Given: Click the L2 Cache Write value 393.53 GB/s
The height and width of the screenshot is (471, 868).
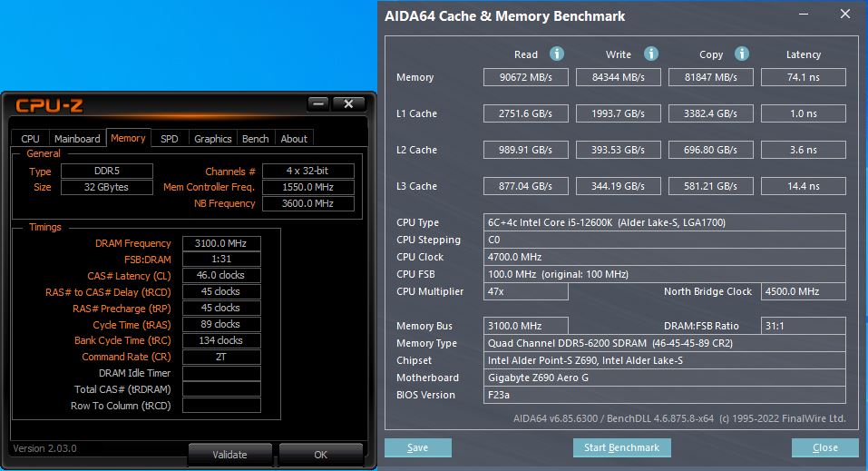Looking at the screenshot, I should click(619, 150).
